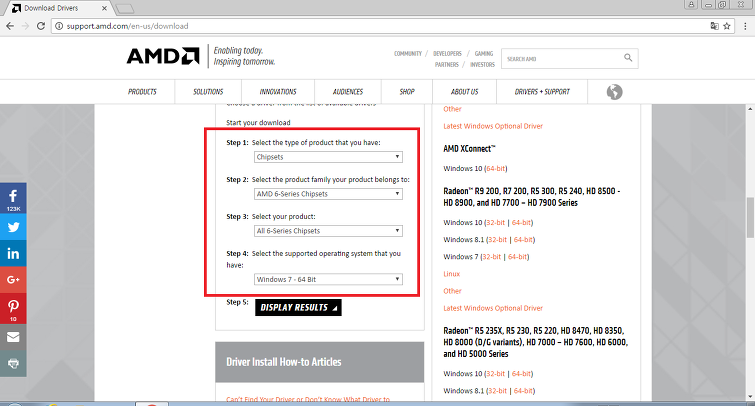Image resolution: width=755 pixels, height=406 pixels.
Task: Go forward with the browser forward arrow
Action: (26, 26)
